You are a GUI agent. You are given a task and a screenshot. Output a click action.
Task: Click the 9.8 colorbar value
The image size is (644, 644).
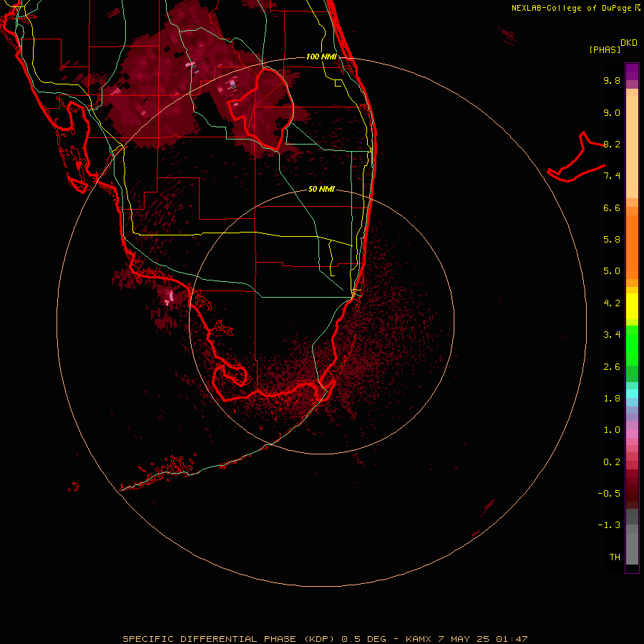612,80
